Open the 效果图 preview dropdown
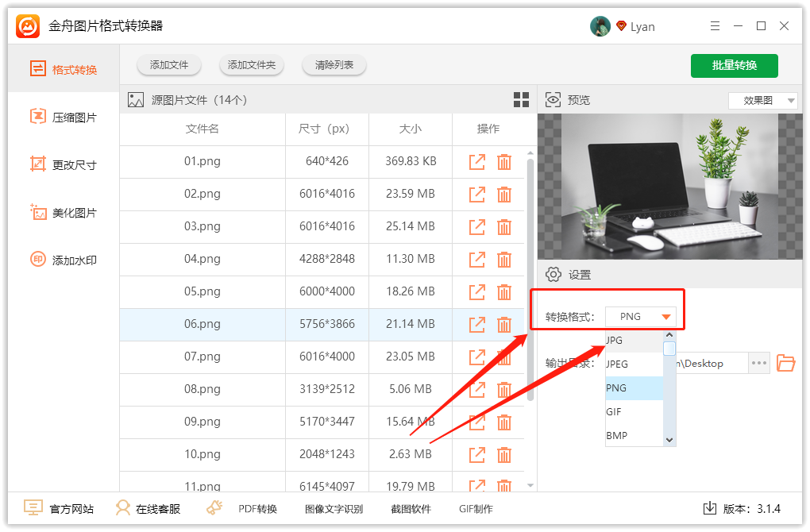The width and height of the screenshot is (810, 532). (763, 100)
